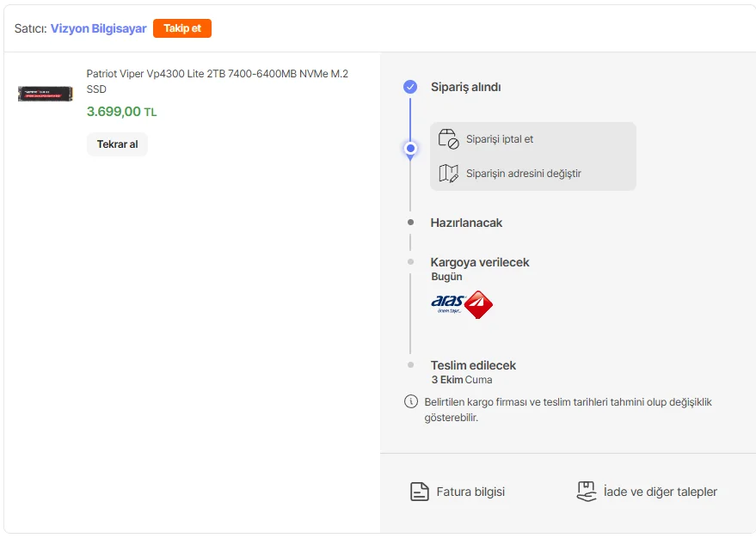Open İade ve diğer talepler link
The width and height of the screenshot is (756, 538).
tap(660, 492)
